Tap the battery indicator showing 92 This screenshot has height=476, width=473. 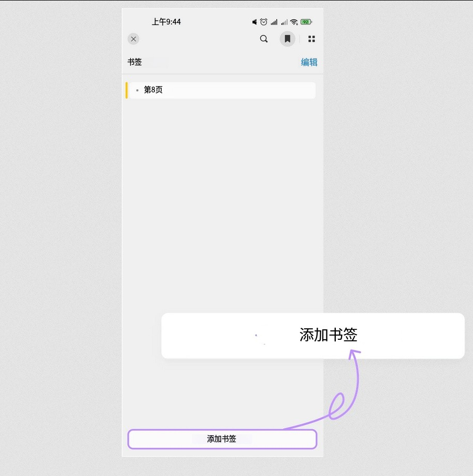pyautogui.click(x=306, y=22)
